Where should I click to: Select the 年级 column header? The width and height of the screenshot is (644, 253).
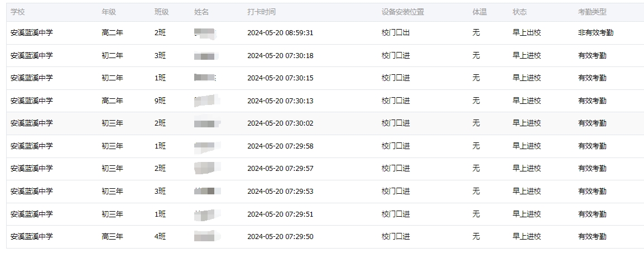(x=109, y=12)
